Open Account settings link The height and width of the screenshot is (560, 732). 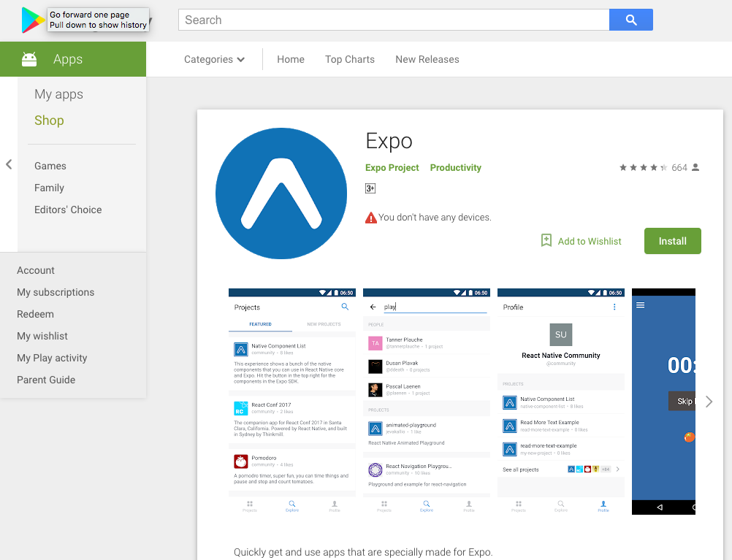coord(36,271)
